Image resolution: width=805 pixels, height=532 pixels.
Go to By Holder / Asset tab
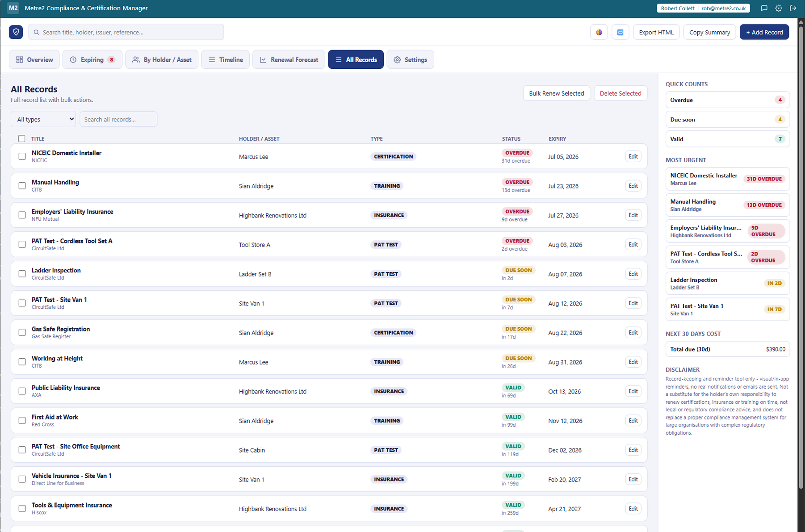pos(162,59)
